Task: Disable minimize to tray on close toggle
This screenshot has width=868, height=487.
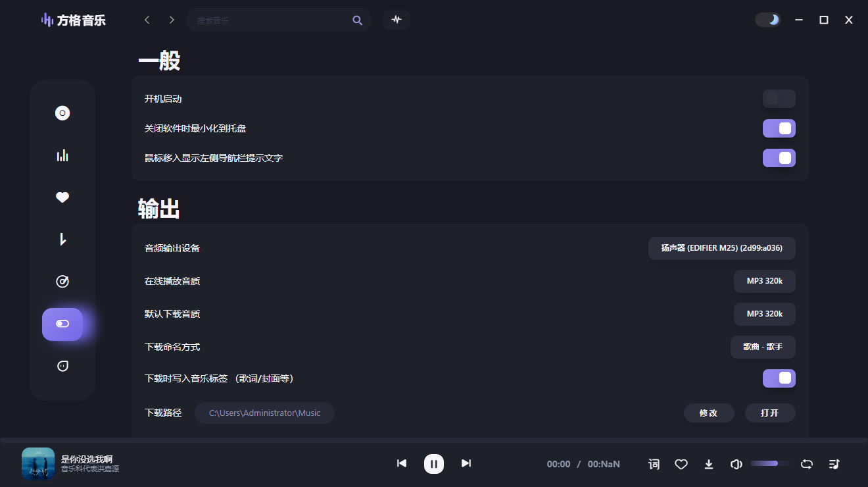Action: (x=779, y=128)
